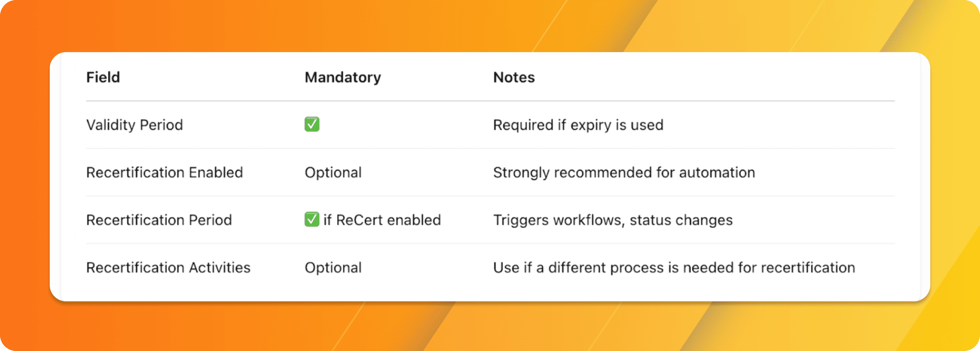The image size is (980, 351).
Task: Select the 'Mandatory' column header
Action: click(343, 77)
